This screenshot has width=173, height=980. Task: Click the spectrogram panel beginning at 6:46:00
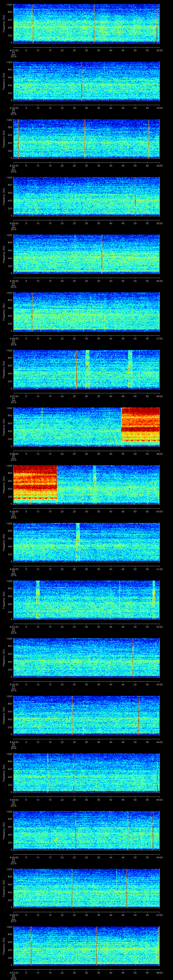pos(86,888)
